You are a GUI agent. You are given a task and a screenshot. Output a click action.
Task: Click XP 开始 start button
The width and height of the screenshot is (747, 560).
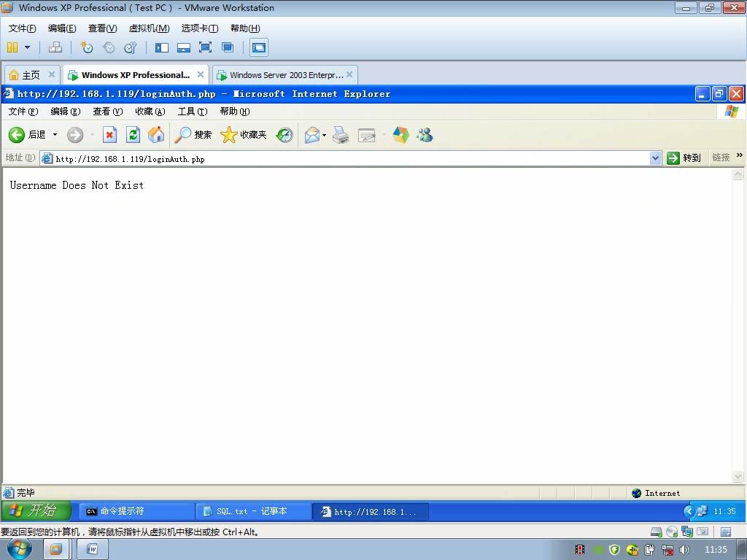click(36, 511)
